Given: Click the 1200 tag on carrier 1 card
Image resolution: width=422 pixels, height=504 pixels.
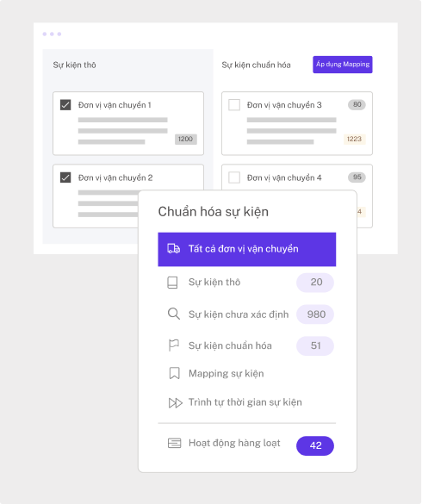Looking at the screenshot, I should (x=186, y=139).
